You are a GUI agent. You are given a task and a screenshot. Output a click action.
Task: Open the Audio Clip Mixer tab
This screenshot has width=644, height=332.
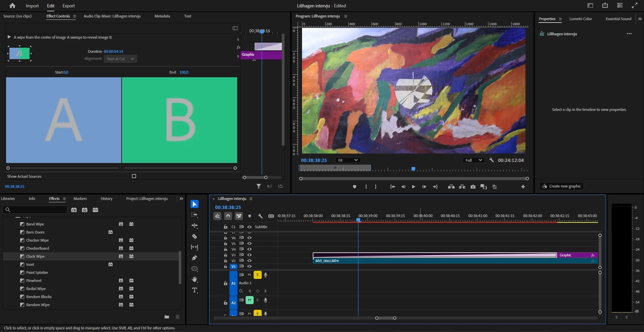pos(112,16)
